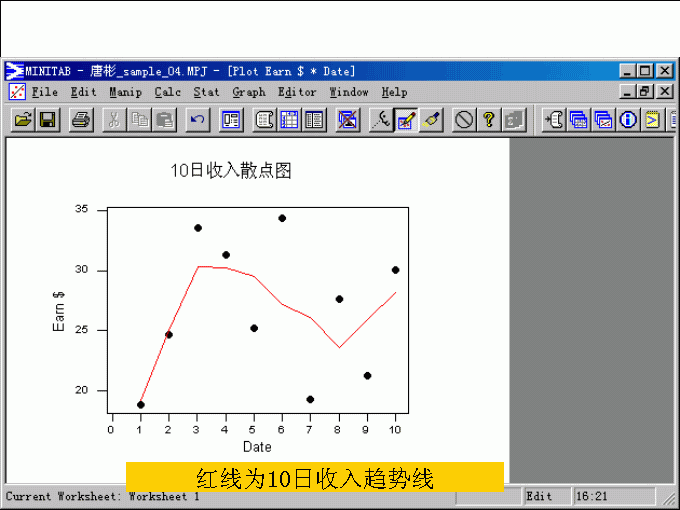The width and height of the screenshot is (680, 510).
Task: Expand the Manip menu
Action: [x=125, y=92]
